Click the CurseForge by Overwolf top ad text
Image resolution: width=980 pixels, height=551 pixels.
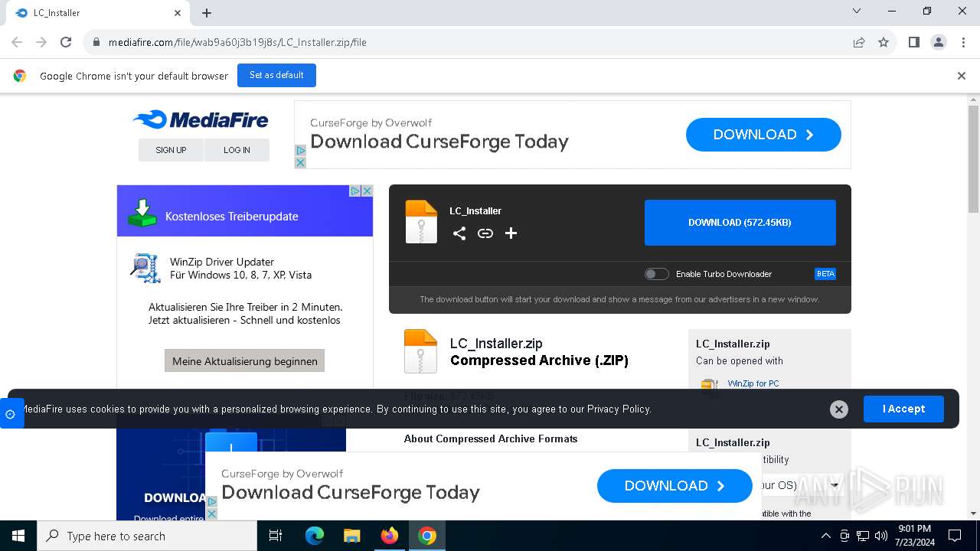tap(371, 122)
